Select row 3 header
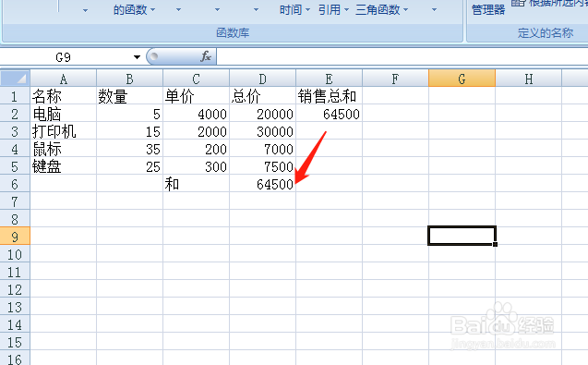The width and height of the screenshot is (588, 365). pos(15,131)
